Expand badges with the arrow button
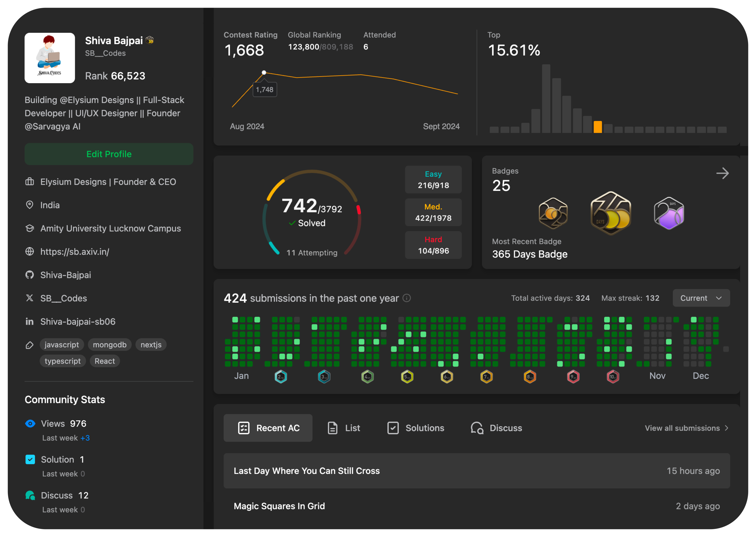 [x=722, y=173]
